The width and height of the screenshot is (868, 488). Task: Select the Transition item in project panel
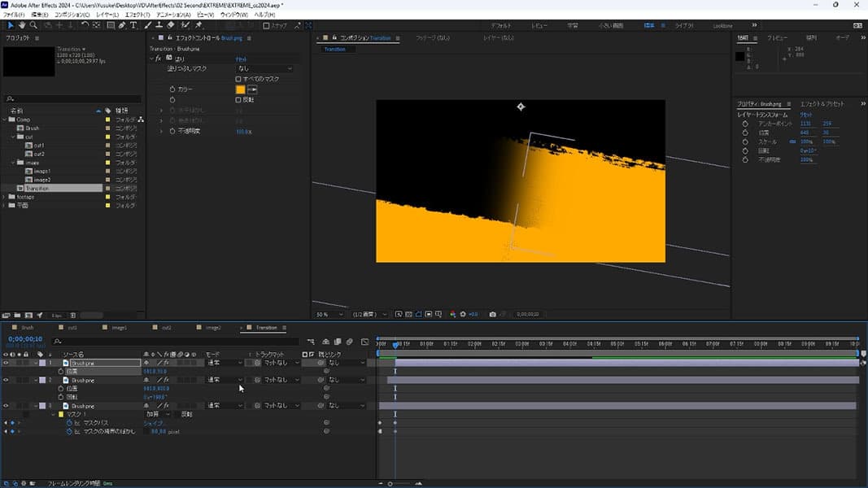coord(37,188)
